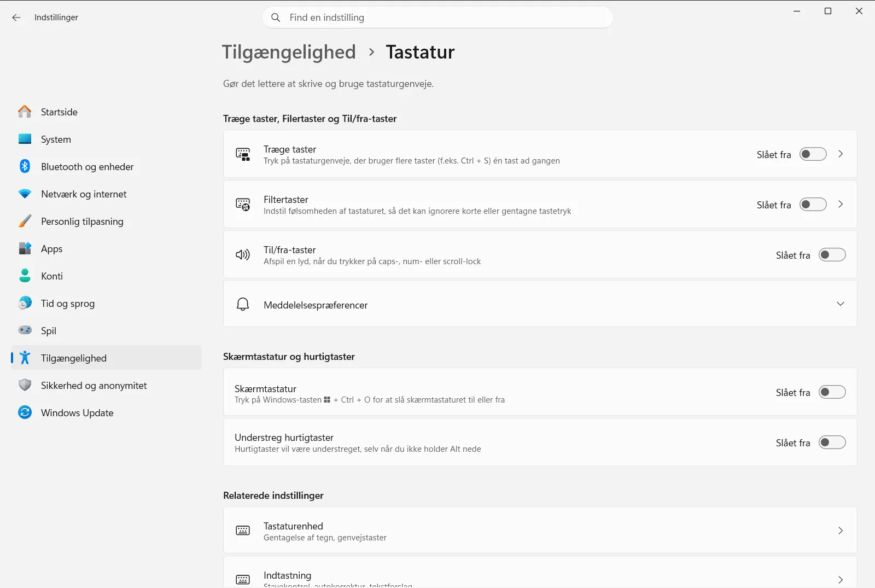Click the Meddelelsespræferencer bell icon

pyautogui.click(x=243, y=304)
